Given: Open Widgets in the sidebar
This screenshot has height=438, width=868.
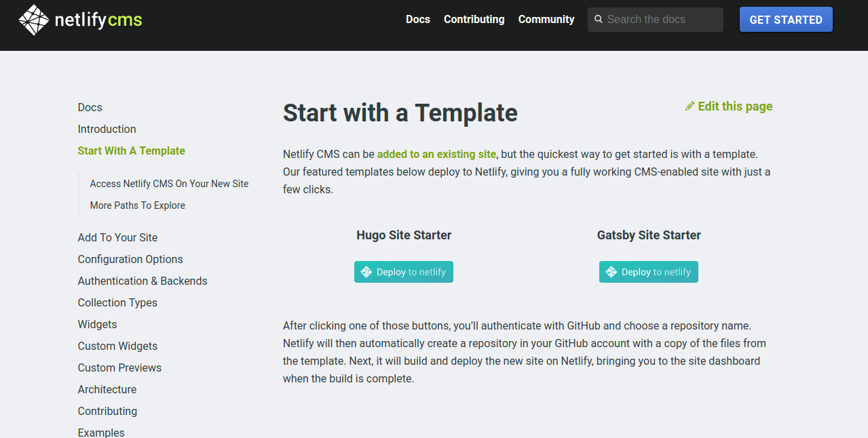Looking at the screenshot, I should click(98, 325).
